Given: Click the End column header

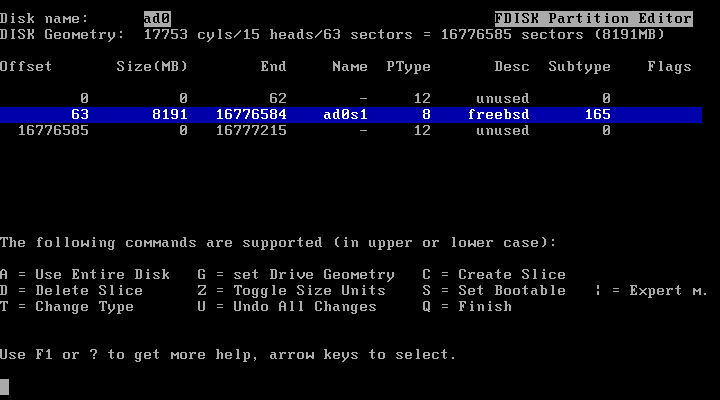Looking at the screenshot, I should coord(273,67).
